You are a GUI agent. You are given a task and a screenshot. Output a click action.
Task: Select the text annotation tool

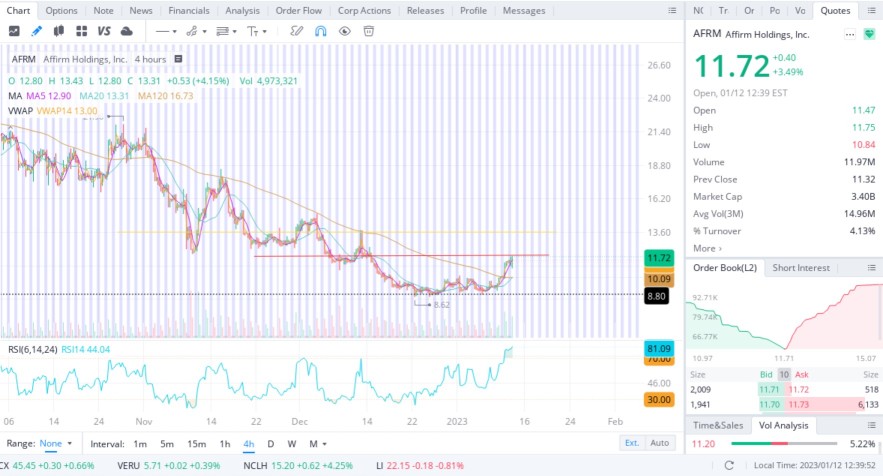(x=253, y=32)
